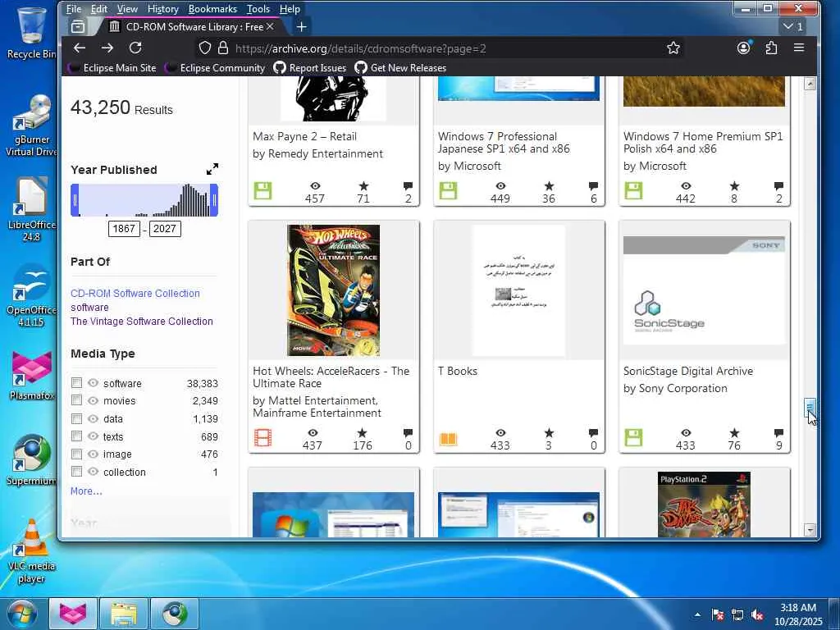Click the start year 1867 field

click(x=124, y=229)
